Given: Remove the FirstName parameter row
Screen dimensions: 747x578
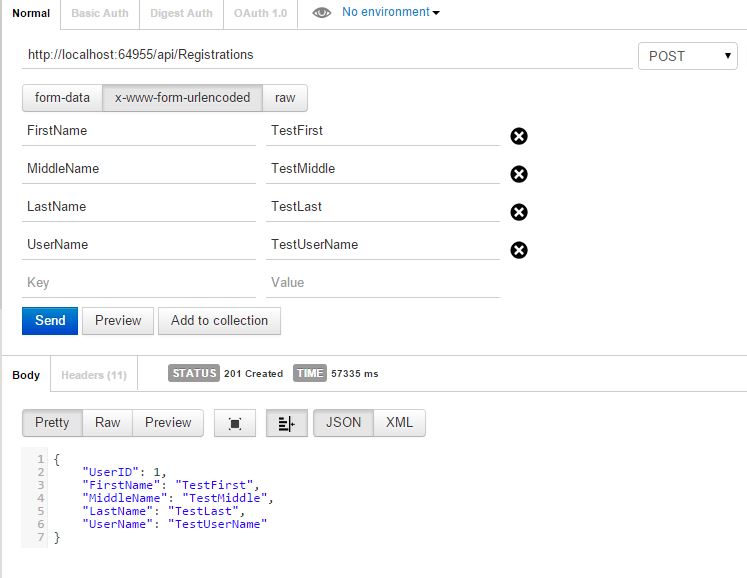Looking at the screenshot, I should [x=519, y=136].
